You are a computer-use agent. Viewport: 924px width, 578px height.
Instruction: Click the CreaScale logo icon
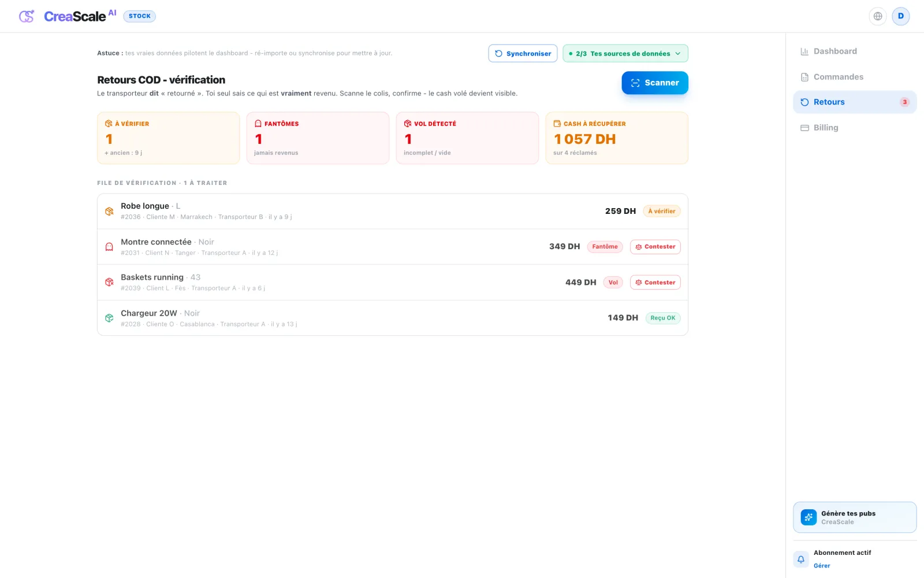pyautogui.click(x=27, y=16)
